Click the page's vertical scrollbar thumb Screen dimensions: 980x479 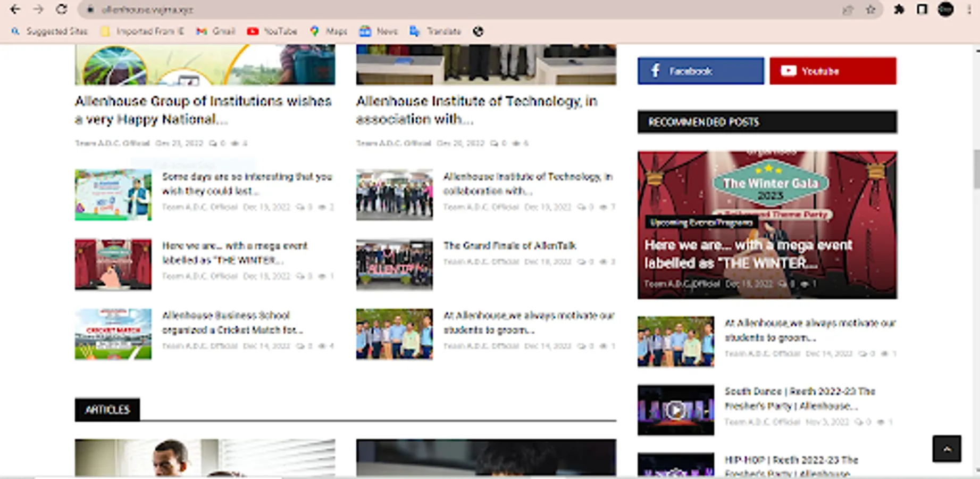pos(977,169)
